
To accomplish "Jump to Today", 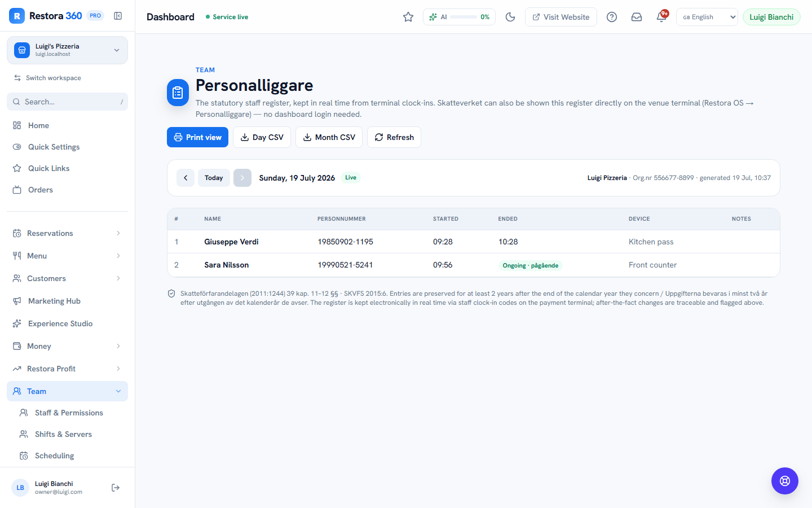I will (214, 178).
